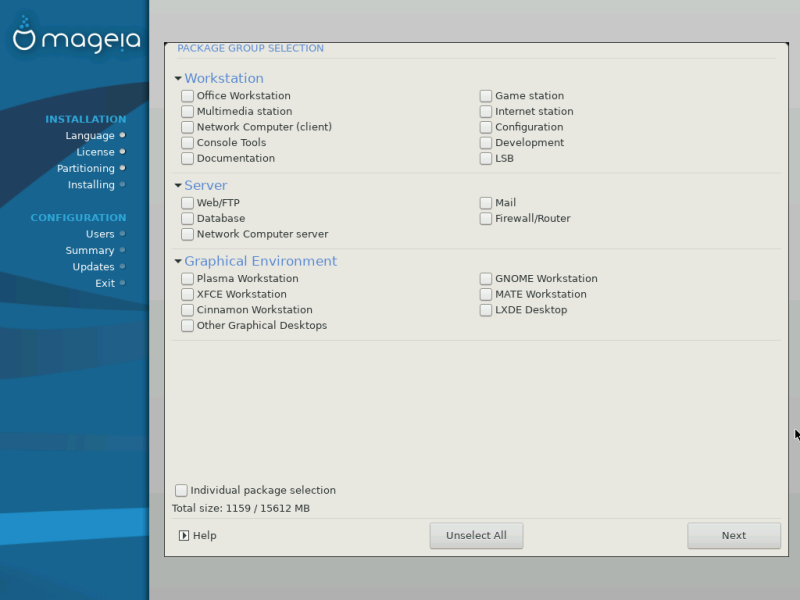Click the INSTALLATION sidebar heading
800x600 pixels.
[86, 119]
